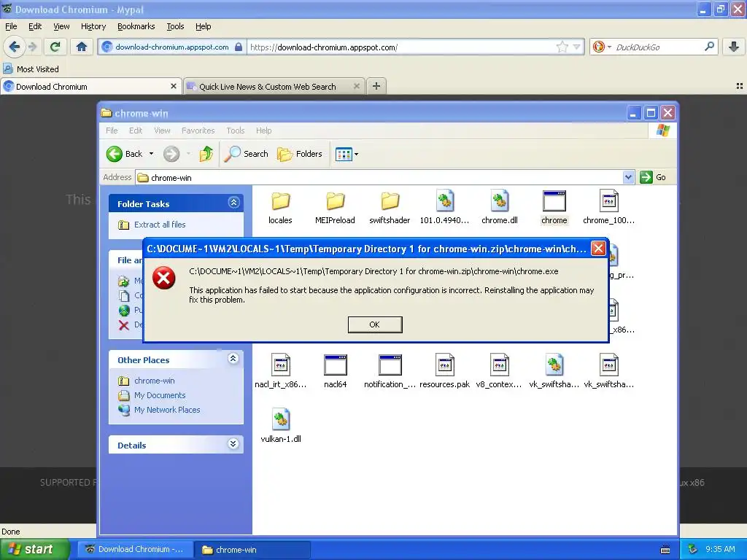
Task: Open the Windows Start menu
Action: (35, 549)
